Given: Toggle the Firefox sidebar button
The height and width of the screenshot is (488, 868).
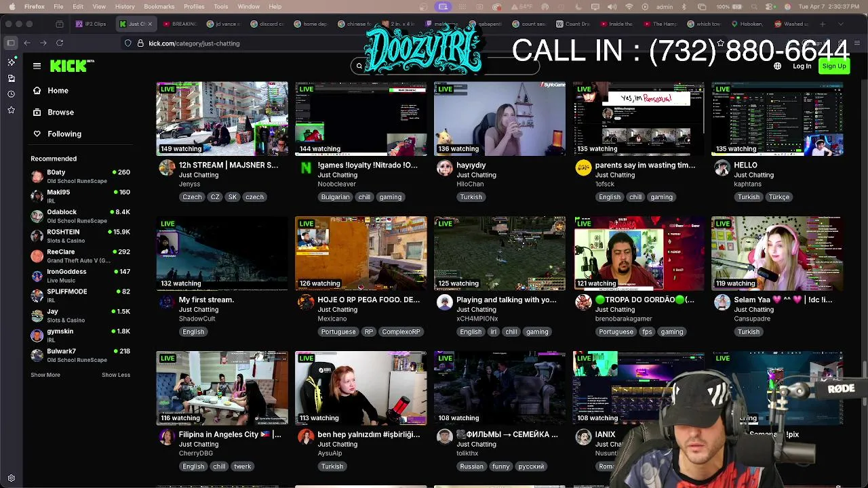Looking at the screenshot, I should coord(11,43).
